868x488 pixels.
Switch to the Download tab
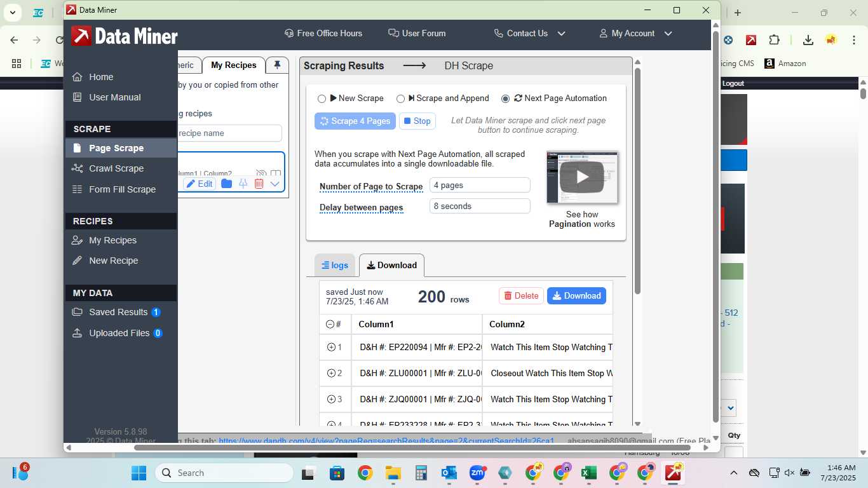pos(392,265)
